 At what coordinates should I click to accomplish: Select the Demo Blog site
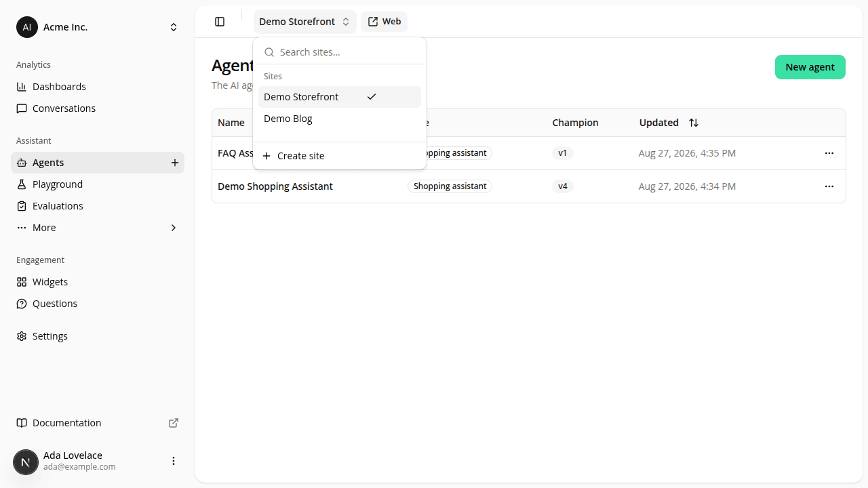340,119
